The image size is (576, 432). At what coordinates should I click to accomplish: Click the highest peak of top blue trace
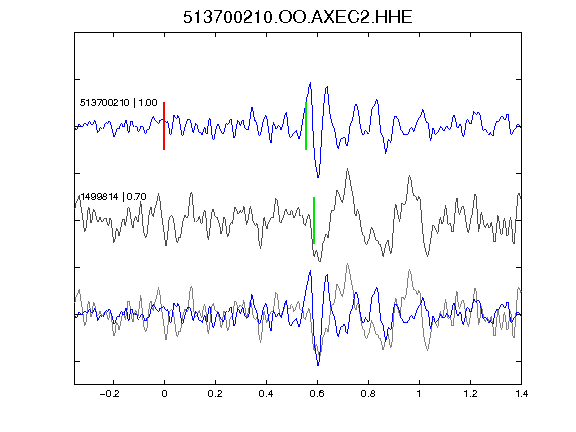(x=311, y=83)
